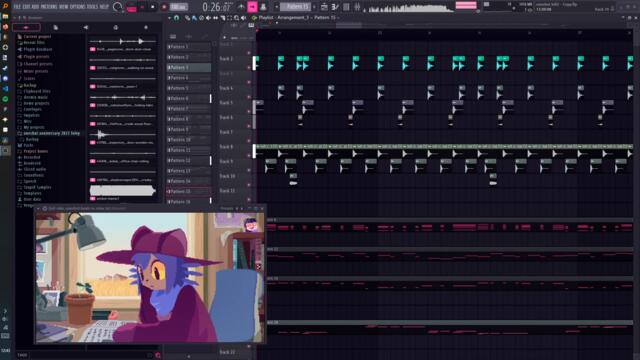Select the plugin arrow icon browser tab
This screenshot has width=640, height=360.
tap(86, 27)
